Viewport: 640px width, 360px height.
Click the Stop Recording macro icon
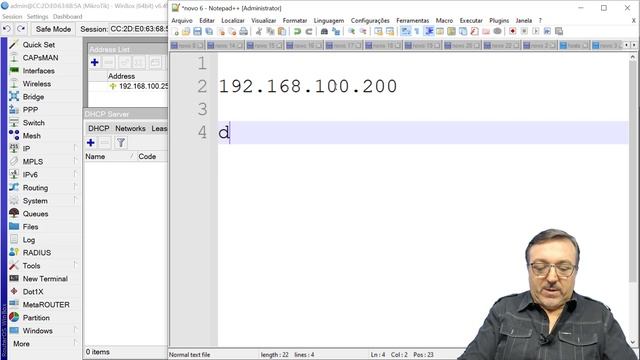[x=524, y=31]
